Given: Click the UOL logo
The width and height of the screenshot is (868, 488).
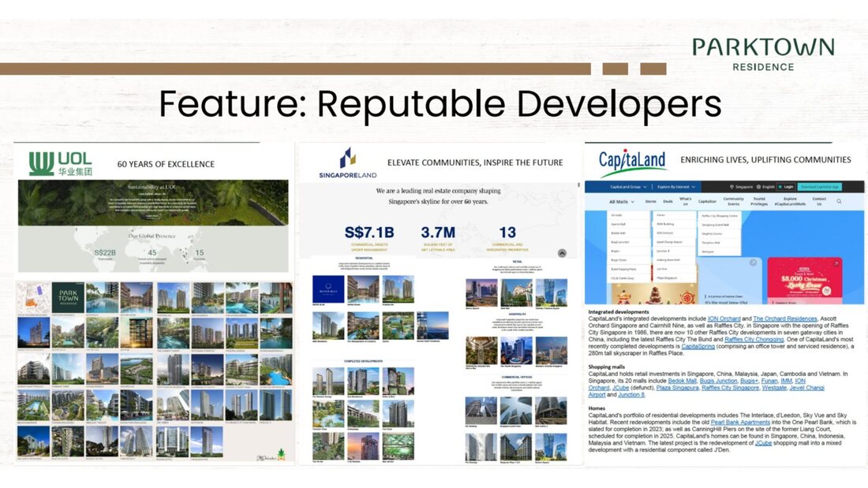Looking at the screenshot, I should pyautogui.click(x=61, y=163).
